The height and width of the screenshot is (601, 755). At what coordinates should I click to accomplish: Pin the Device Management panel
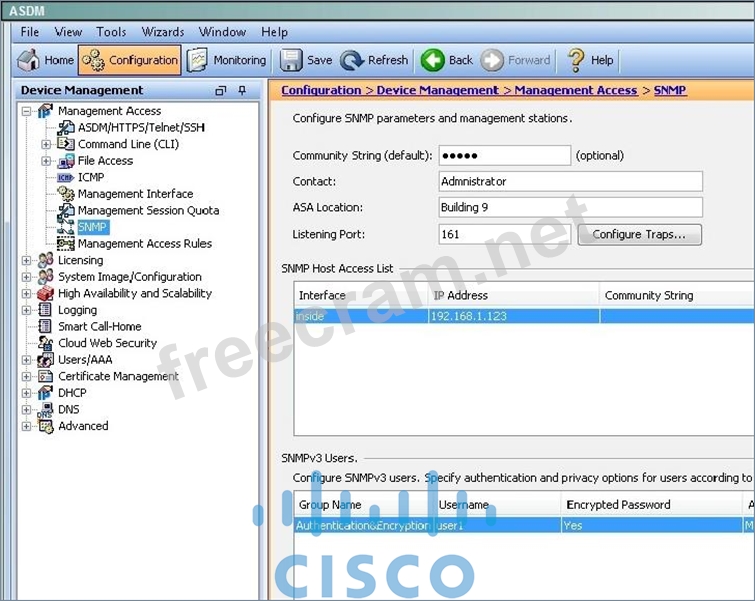242,90
